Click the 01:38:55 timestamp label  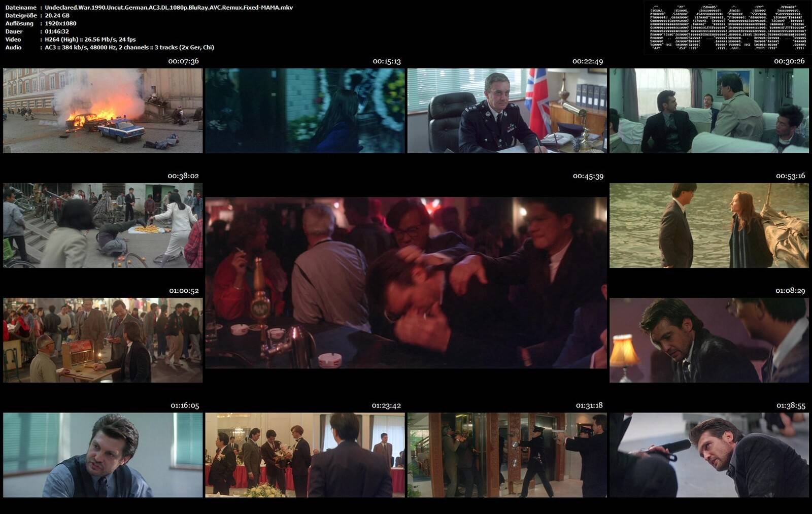coord(791,405)
